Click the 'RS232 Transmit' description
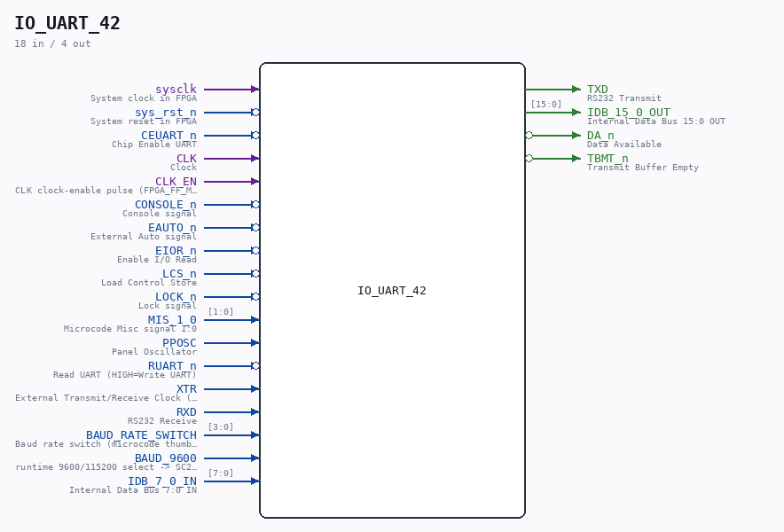 624,98
